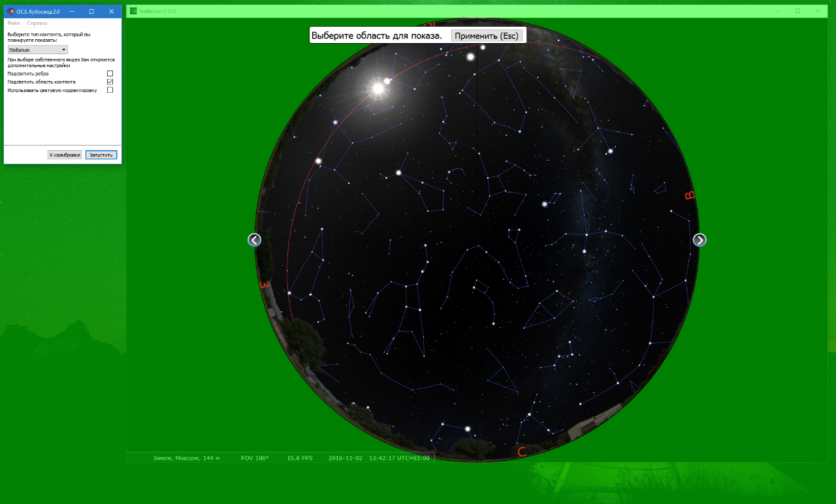836x504 pixels.
Task: Click the back arrow on the dome's left edge
Action: coord(254,240)
